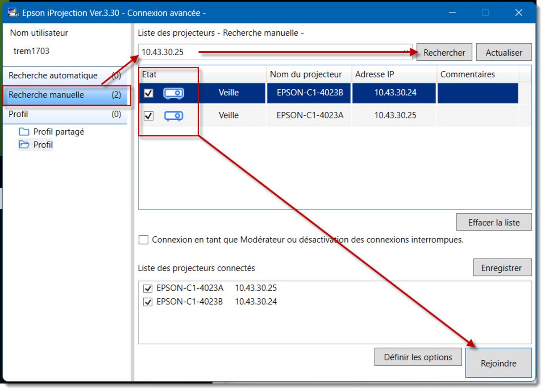Uncheck EPSON-C1-4023A in connected projectors list

tap(148, 289)
